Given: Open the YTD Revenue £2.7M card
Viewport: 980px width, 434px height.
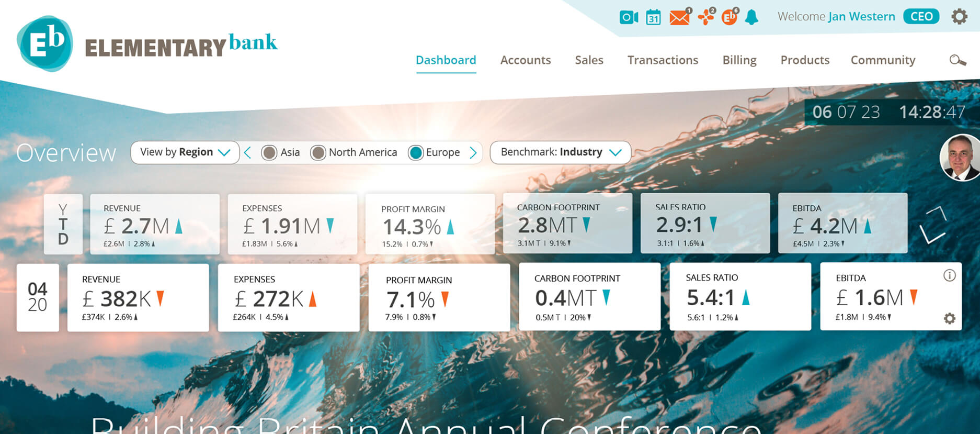Looking at the screenshot, I should tap(155, 224).
